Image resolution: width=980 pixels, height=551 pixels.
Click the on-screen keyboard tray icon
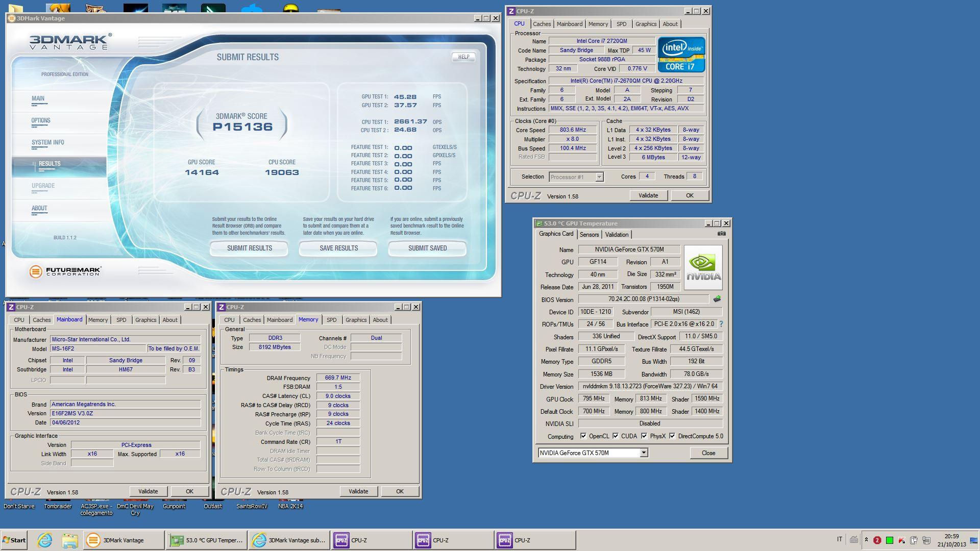coord(853,540)
